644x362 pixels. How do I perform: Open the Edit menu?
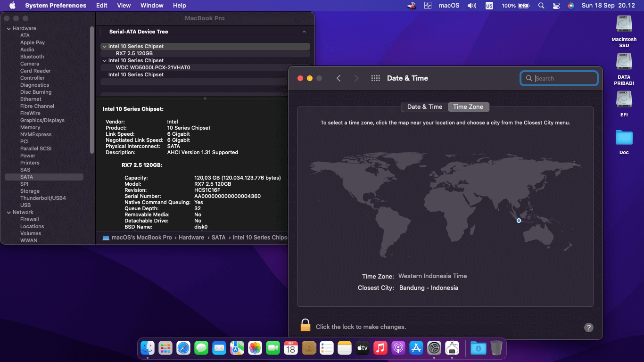(x=101, y=6)
